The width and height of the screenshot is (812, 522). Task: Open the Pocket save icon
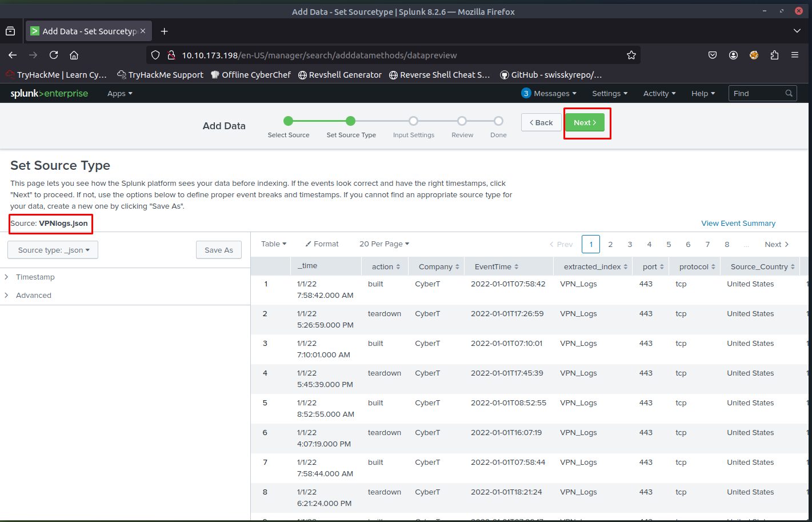click(713, 55)
